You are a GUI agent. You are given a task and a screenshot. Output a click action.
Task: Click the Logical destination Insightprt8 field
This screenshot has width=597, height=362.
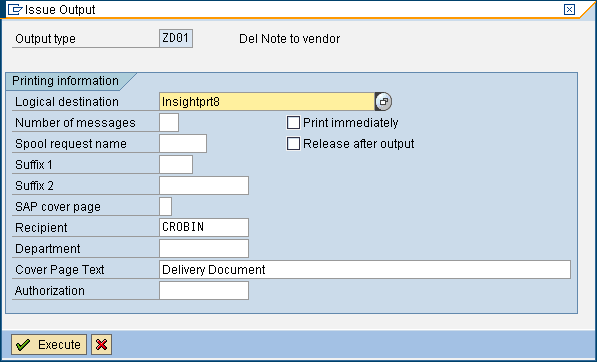267,102
